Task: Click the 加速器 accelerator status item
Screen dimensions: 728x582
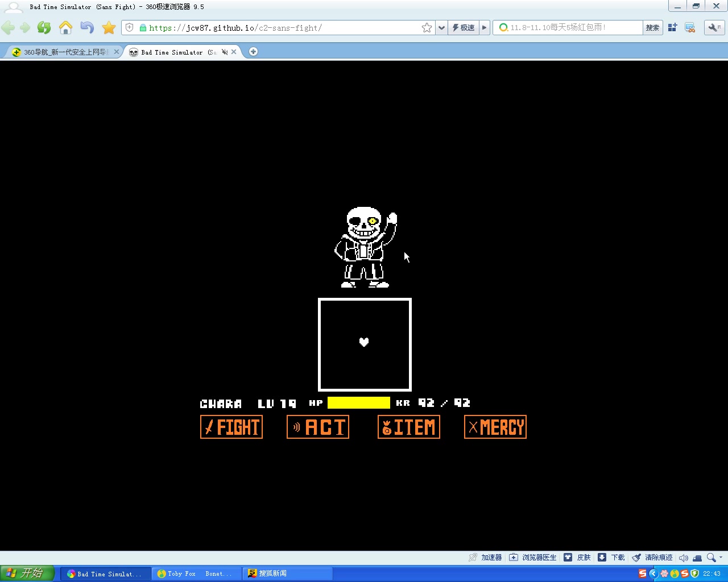Action: [x=485, y=558]
